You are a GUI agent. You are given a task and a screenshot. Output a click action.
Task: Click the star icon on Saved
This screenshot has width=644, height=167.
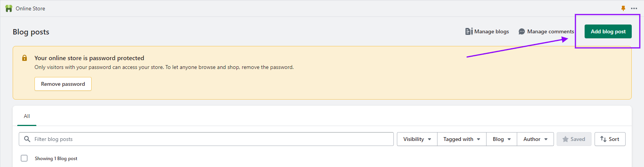click(x=565, y=139)
